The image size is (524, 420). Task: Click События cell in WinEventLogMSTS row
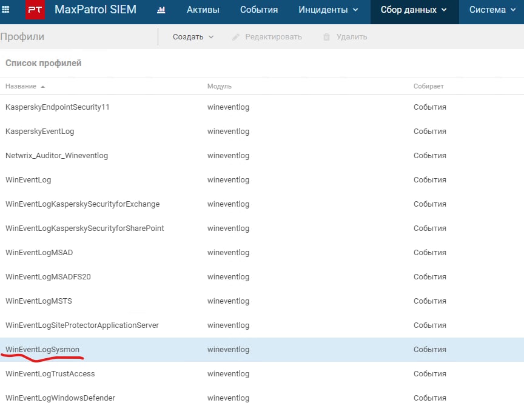point(430,301)
